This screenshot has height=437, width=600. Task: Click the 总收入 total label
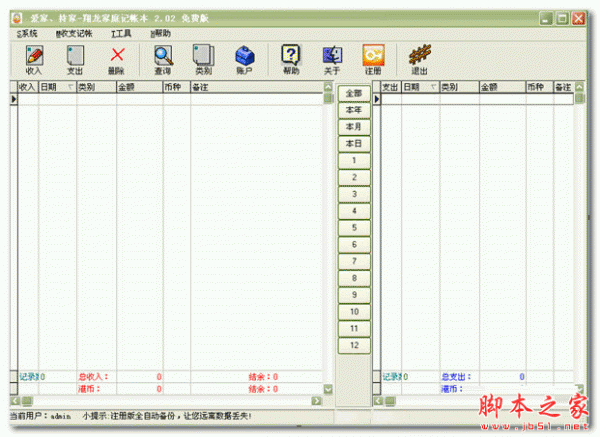pos(93,377)
